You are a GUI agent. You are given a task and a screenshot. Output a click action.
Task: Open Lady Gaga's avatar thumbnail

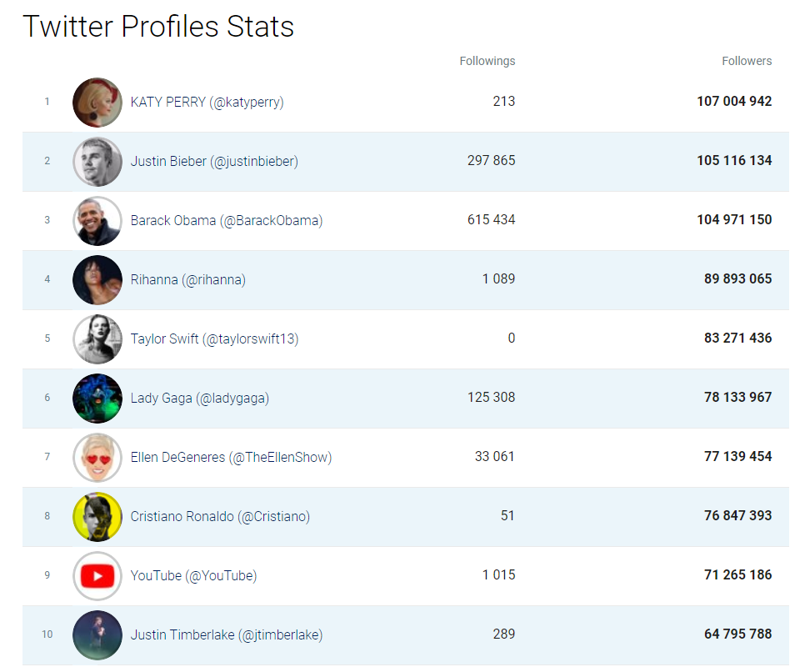(x=97, y=399)
